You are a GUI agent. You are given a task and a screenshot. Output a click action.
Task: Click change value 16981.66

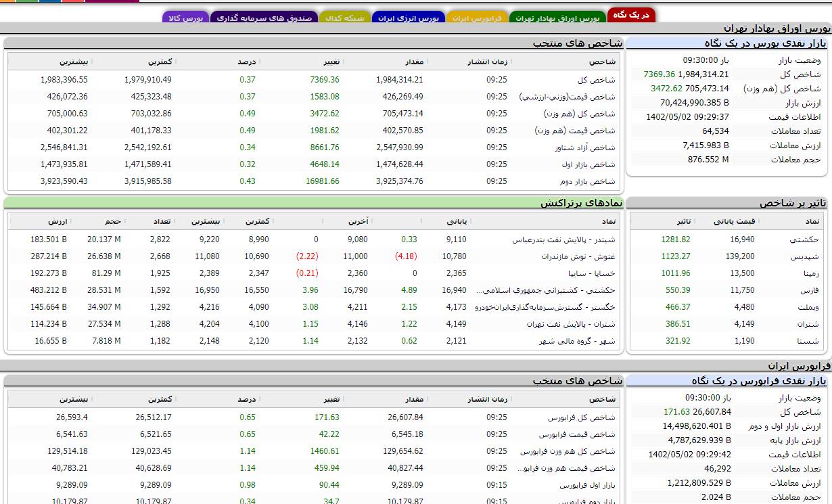[323, 181]
